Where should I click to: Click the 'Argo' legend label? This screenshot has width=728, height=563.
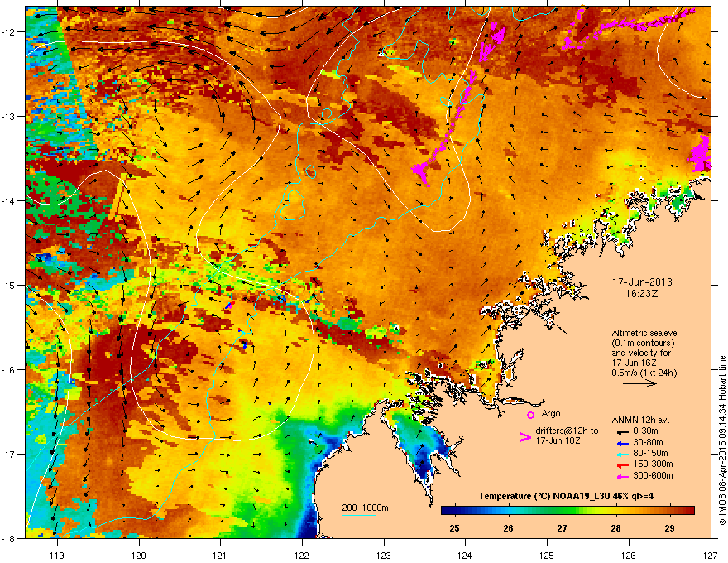pyautogui.click(x=551, y=413)
